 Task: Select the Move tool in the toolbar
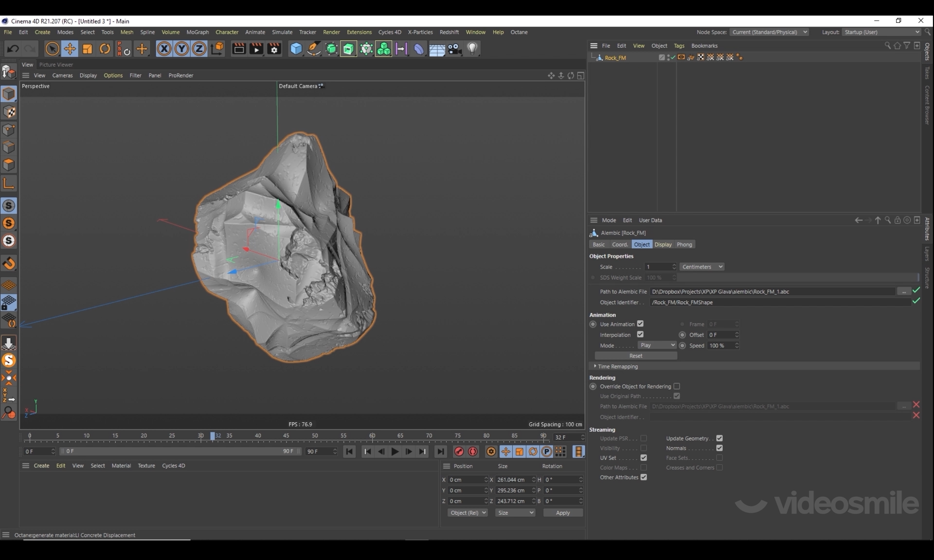point(70,49)
